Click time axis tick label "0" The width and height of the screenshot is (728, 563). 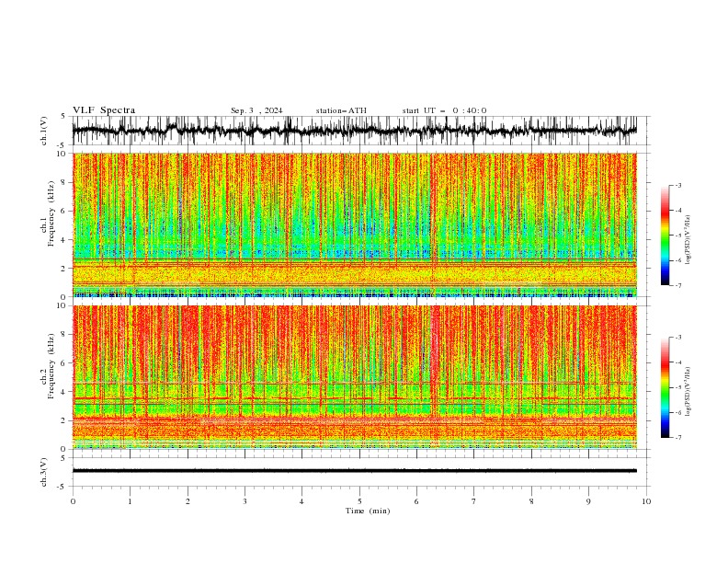[73, 501]
